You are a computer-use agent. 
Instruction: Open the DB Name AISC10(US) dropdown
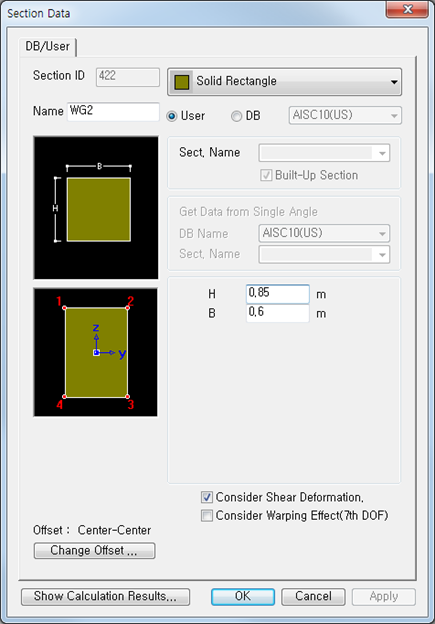coord(324,233)
